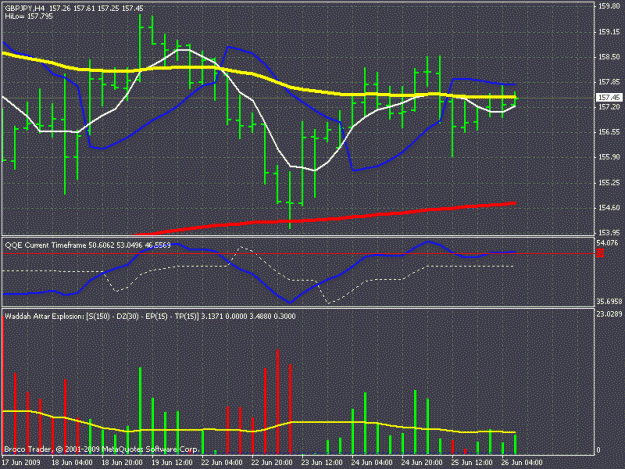
Task: Select the 22 Jun 04:00 time label
Action: coord(222,462)
